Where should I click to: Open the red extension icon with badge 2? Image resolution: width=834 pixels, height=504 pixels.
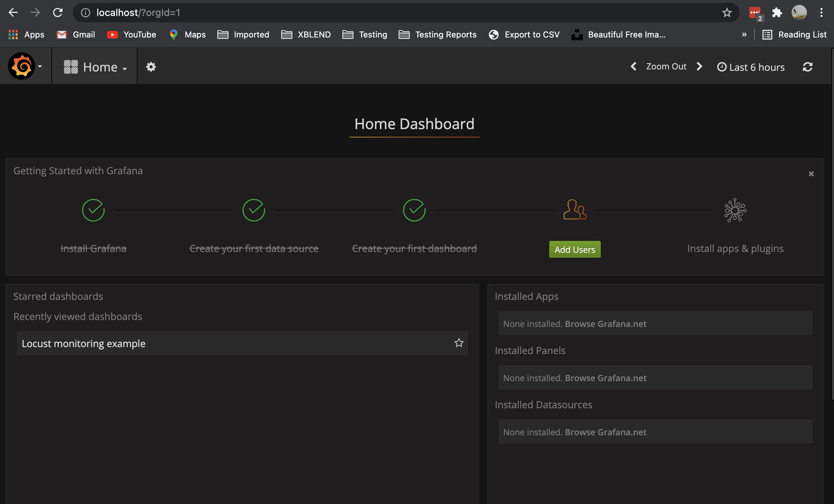[756, 14]
